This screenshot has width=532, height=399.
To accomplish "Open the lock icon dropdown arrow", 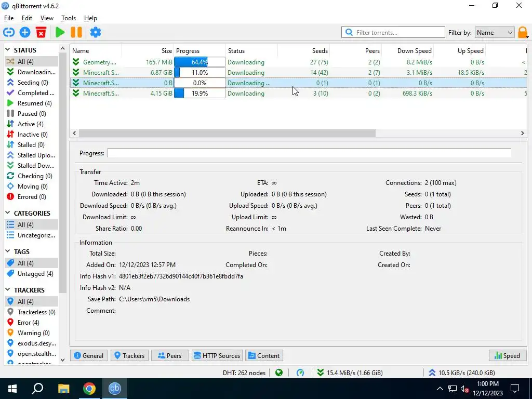I will [528, 36].
